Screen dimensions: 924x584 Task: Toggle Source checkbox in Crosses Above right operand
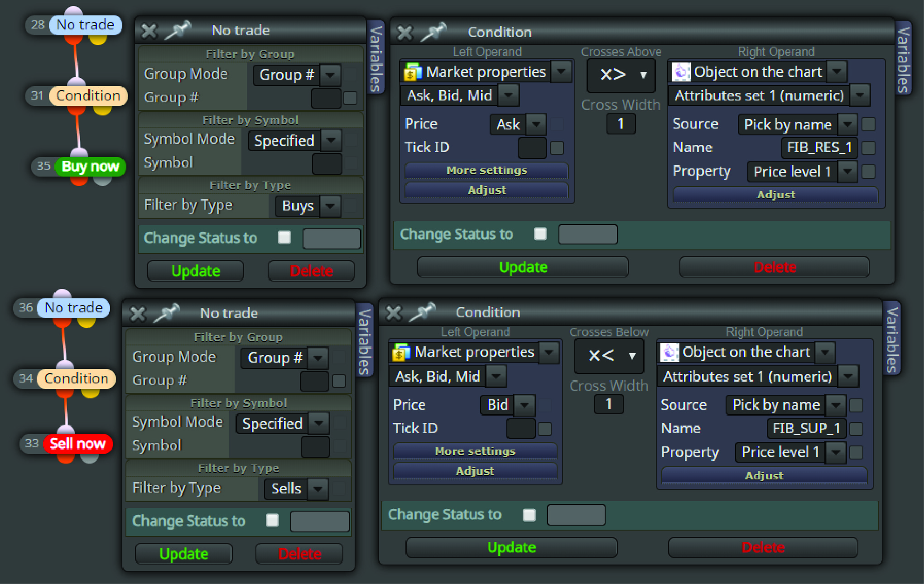pyautogui.click(x=868, y=124)
